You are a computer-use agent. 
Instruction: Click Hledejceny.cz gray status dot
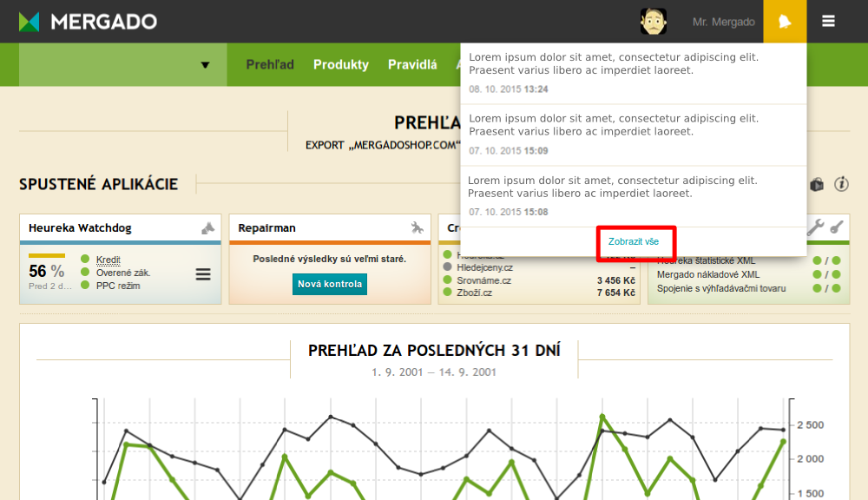pos(447,266)
